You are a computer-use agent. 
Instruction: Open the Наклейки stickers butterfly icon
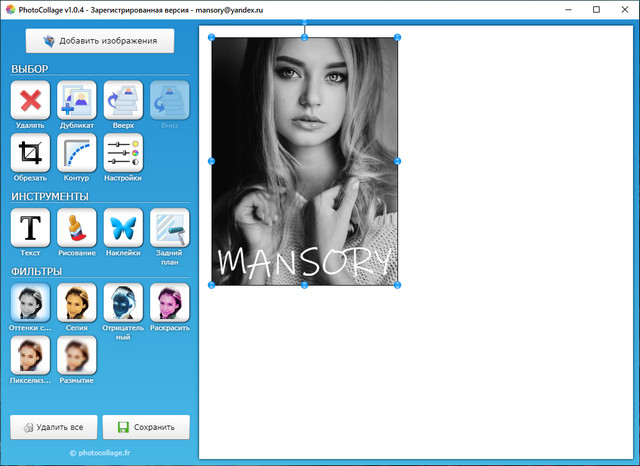pos(123,228)
